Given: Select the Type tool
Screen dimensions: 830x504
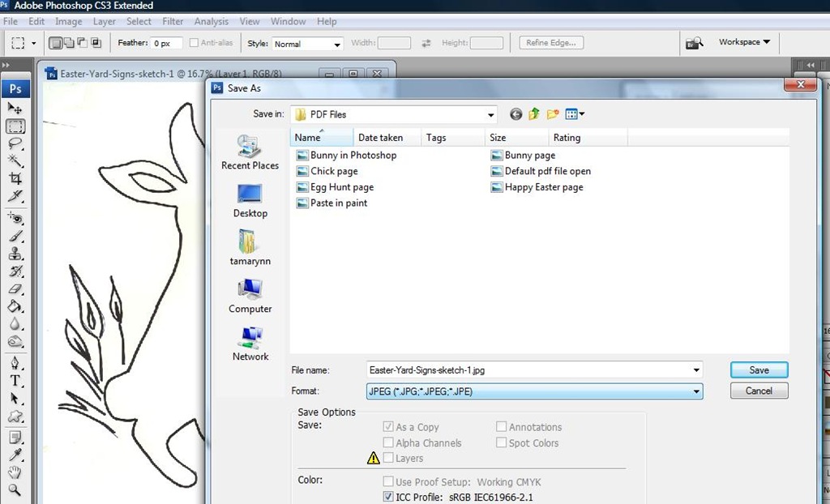Looking at the screenshot, I should pyautogui.click(x=15, y=381).
